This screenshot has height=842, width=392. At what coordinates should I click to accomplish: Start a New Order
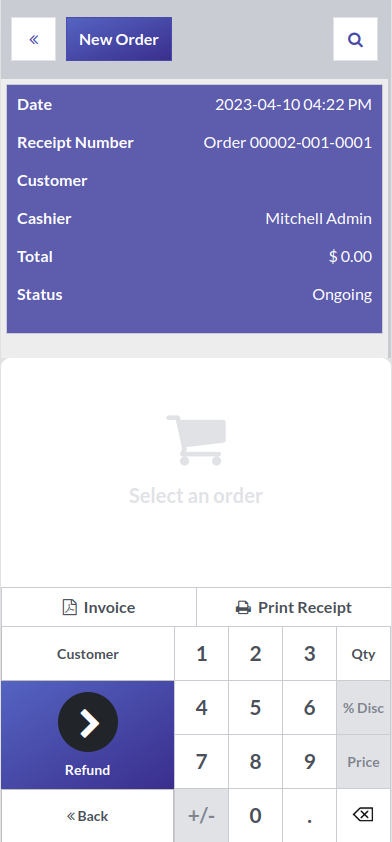[x=119, y=39]
